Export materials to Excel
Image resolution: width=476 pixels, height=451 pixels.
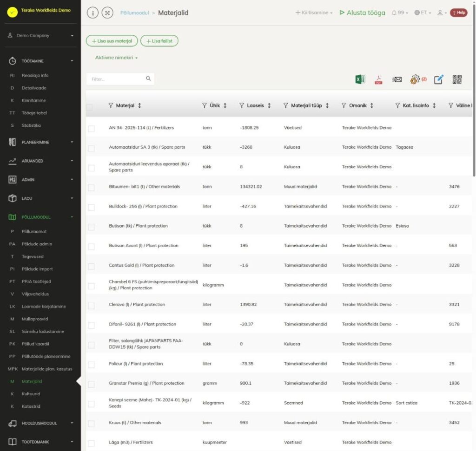click(x=360, y=79)
